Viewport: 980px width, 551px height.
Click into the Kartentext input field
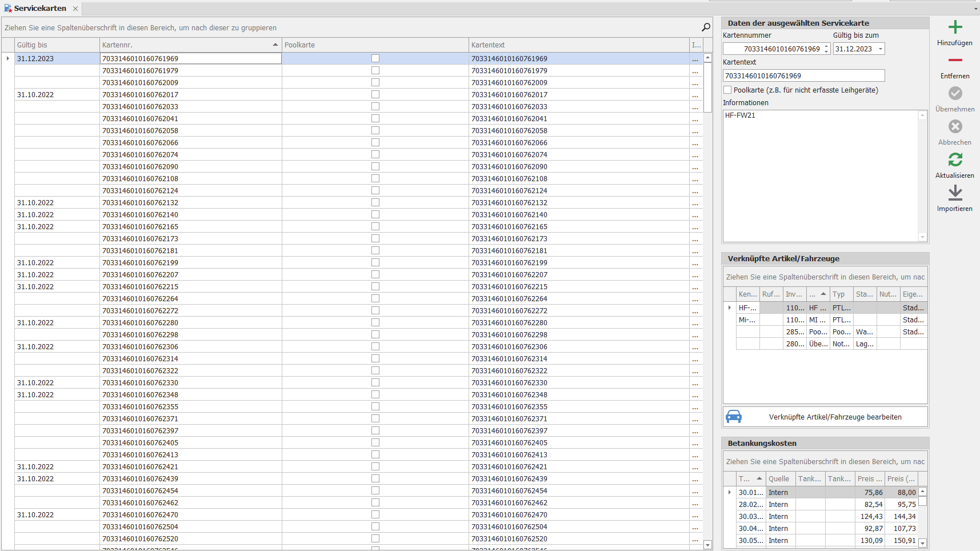click(803, 76)
